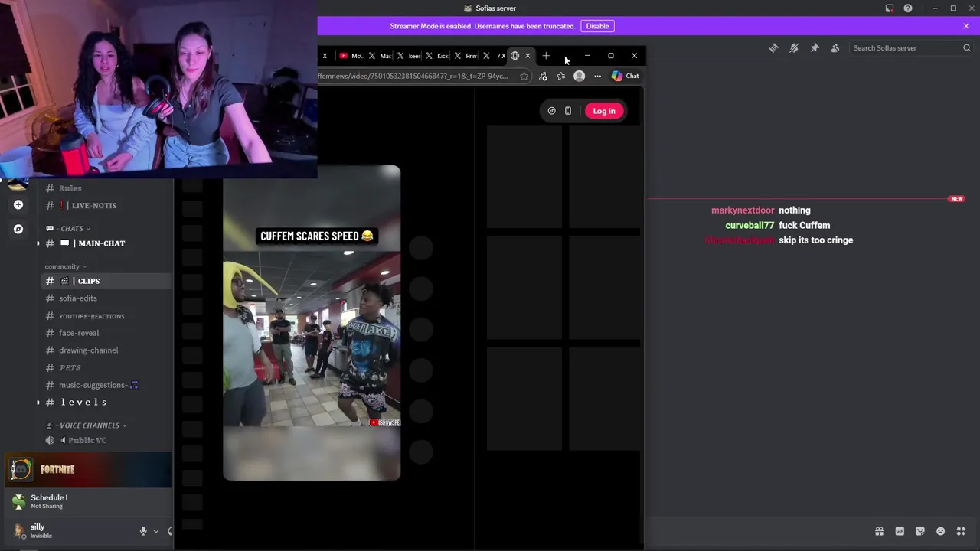Select the CLIPS channel
The width and height of the screenshot is (980, 551).
106,281
